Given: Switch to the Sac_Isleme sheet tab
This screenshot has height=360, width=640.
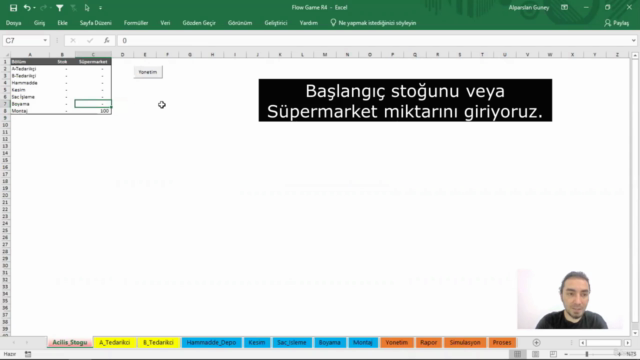Looking at the screenshot, I should [292, 342].
